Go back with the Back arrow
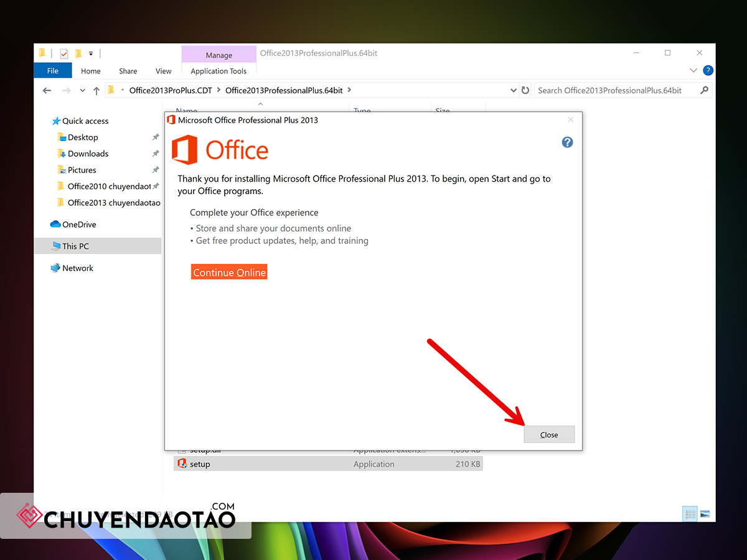Image resolution: width=747 pixels, height=560 pixels. pyautogui.click(x=47, y=91)
